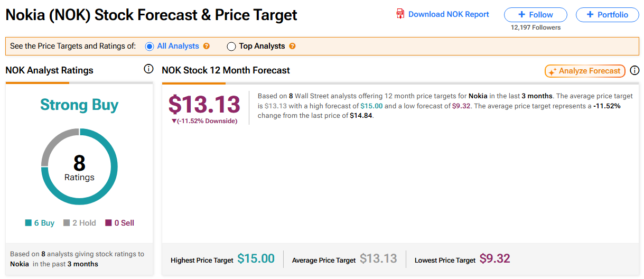Screen dimensions: 644x279
Task: Select the All Analysts radio button
Action: [x=149, y=46]
